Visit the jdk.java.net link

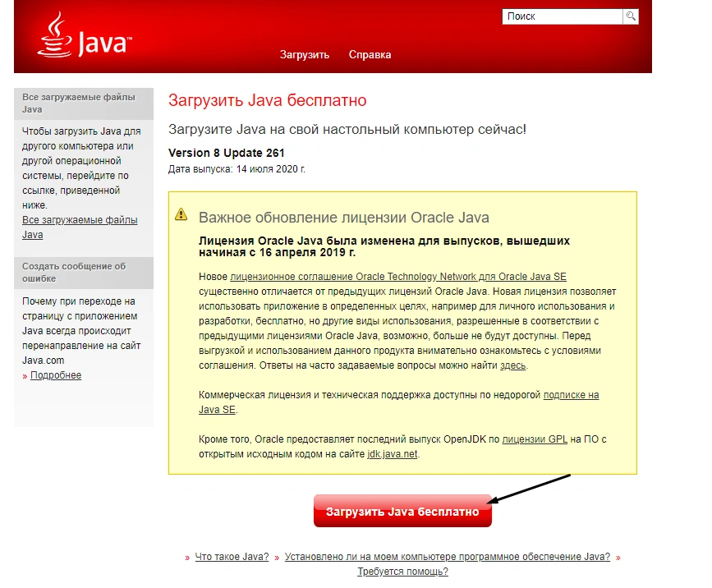pyautogui.click(x=393, y=454)
